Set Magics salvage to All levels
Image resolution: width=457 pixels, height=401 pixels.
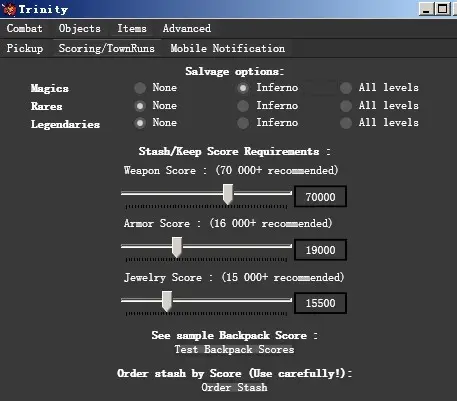click(x=346, y=88)
